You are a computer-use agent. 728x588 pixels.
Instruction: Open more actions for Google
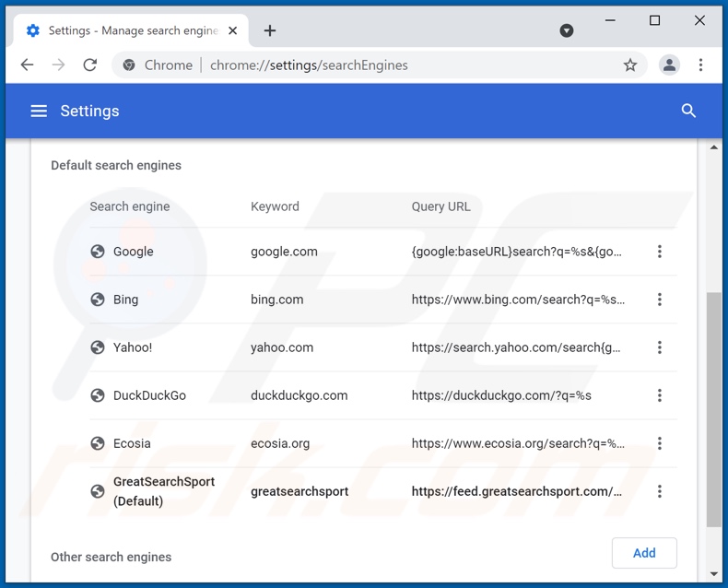(659, 252)
